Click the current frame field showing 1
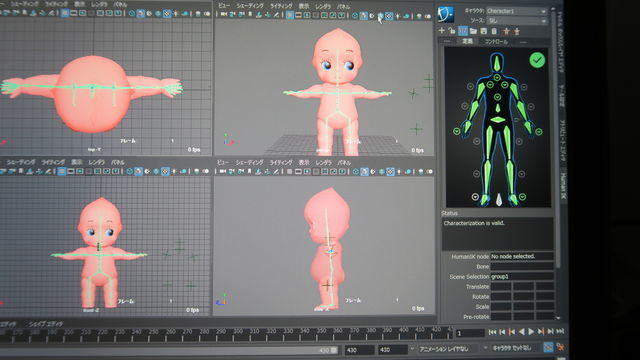 [x=470, y=333]
